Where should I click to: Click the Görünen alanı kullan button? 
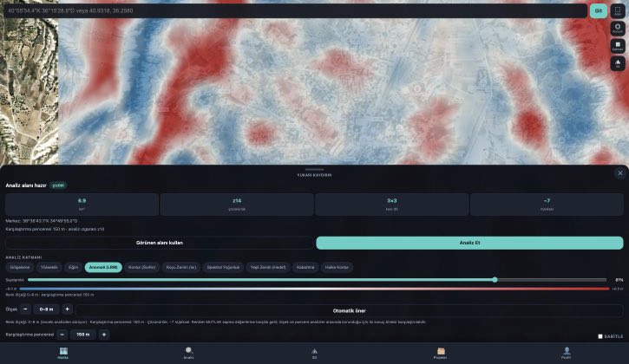pyautogui.click(x=160, y=243)
